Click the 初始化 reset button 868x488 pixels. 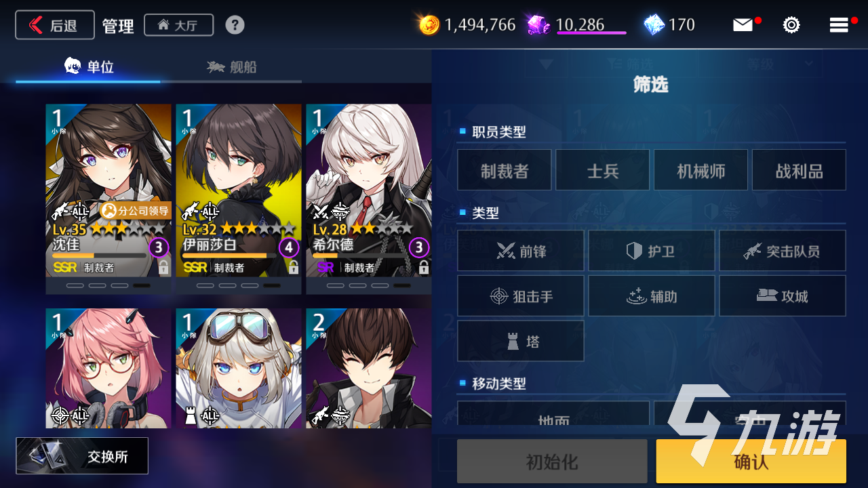tap(552, 462)
